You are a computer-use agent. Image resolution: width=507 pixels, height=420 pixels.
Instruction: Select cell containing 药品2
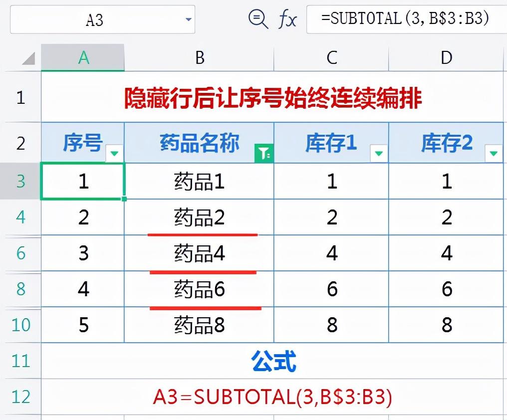point(199,217)
